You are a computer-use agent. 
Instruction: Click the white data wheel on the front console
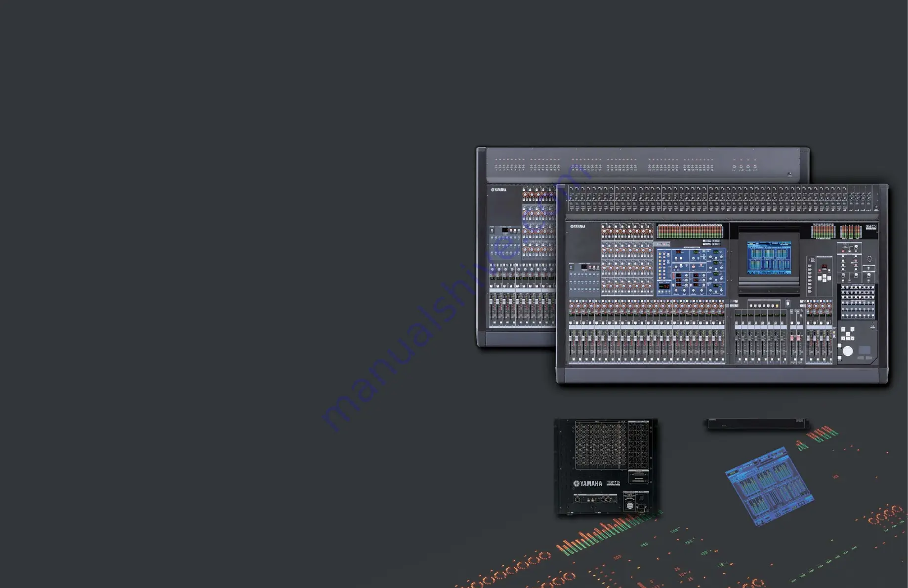coord(847,352)
